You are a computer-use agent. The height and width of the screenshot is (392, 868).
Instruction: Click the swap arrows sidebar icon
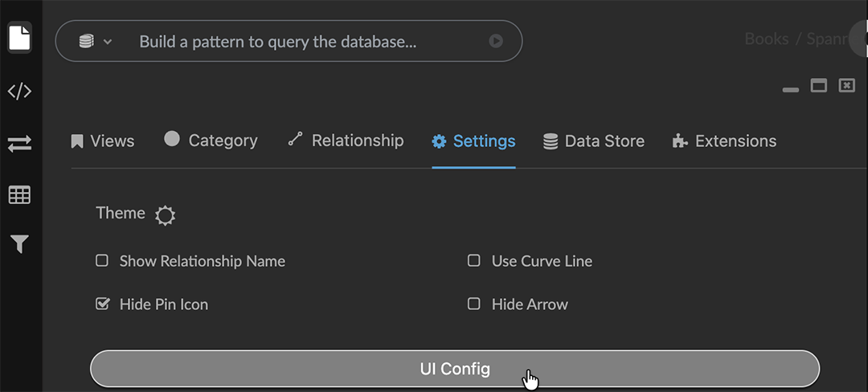[19, 143]
